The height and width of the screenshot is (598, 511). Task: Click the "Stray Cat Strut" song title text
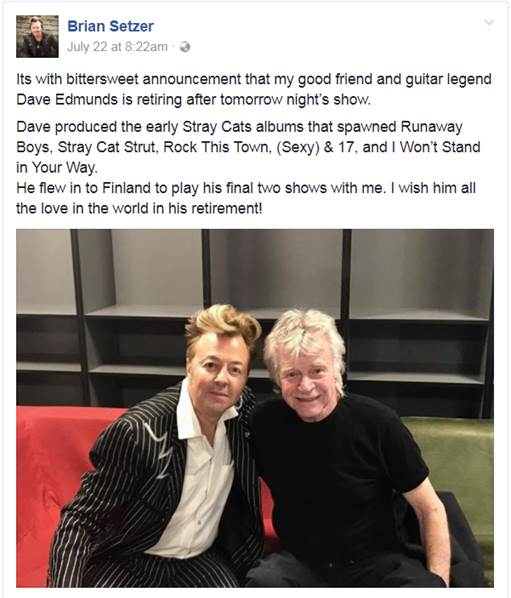pos(107,147)
